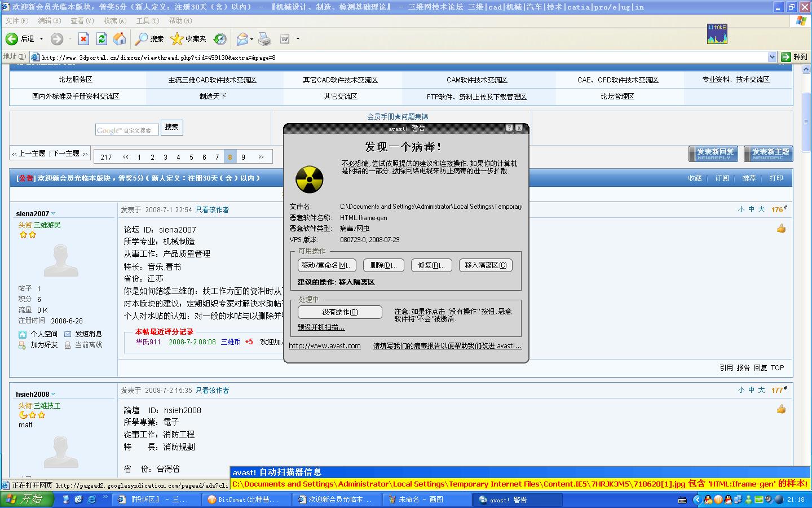812x508 pixels.
Task: Click the grey Forward arrow icon
Action: [57, 38]
